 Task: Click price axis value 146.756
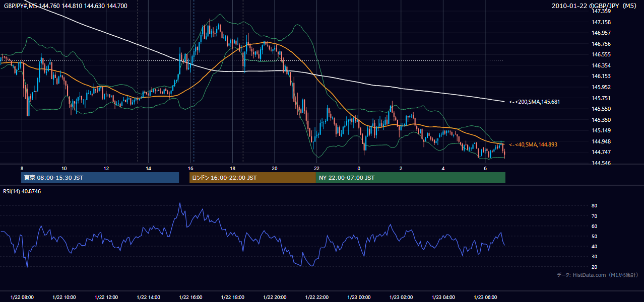(601, 44)
